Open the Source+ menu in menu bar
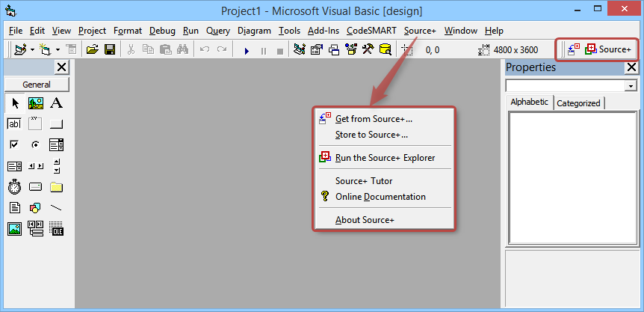644x312 pixels. tap(420, 31)
